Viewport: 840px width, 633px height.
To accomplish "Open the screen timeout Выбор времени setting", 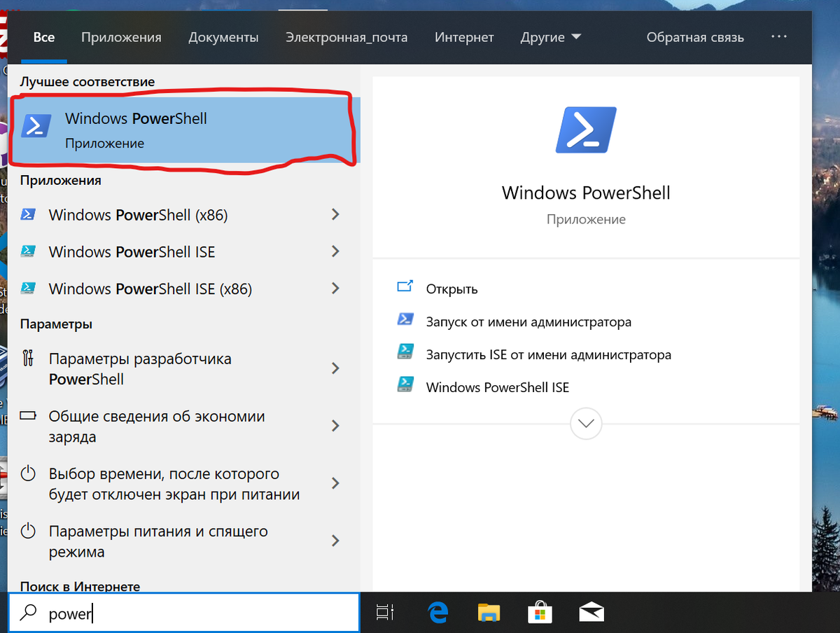I will pyautogui.click(x=185, y=484).
